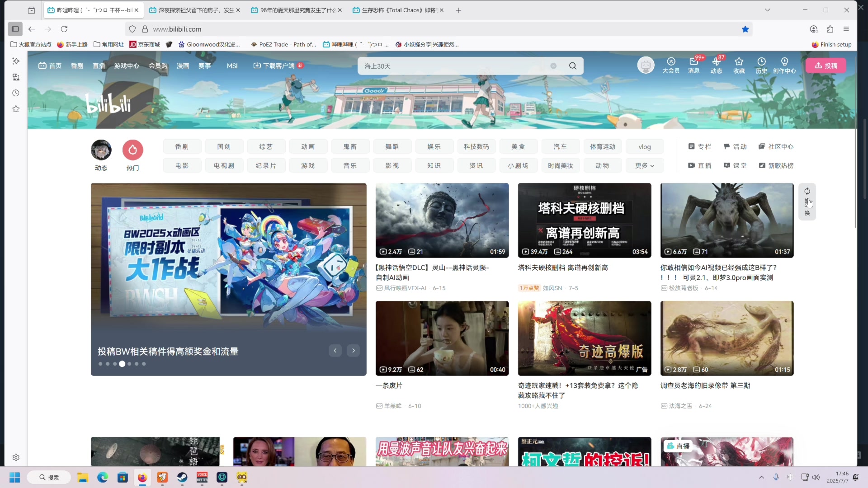Open 收藏 favorites star icon
868x488 pixels.
tap(739, 66)
